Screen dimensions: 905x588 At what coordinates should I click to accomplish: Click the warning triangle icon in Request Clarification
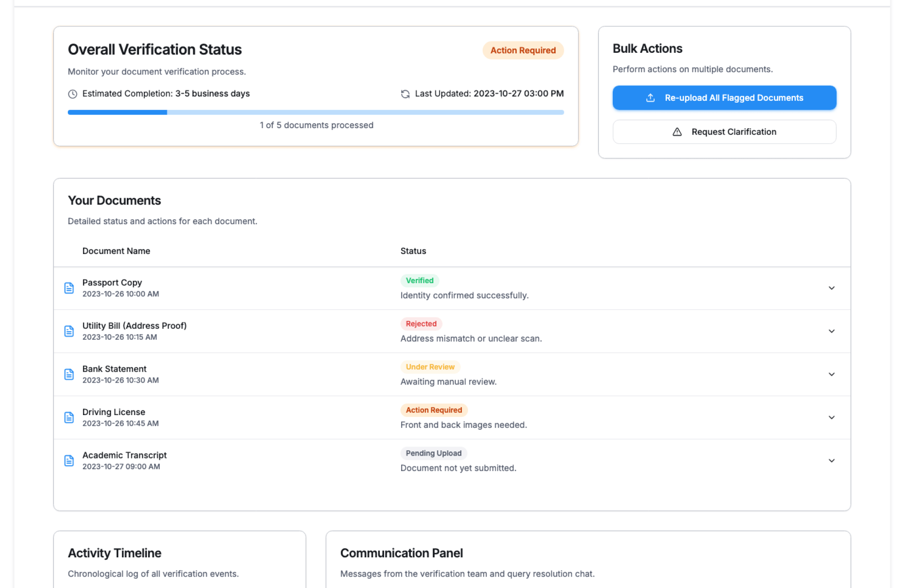pos(677,132)
